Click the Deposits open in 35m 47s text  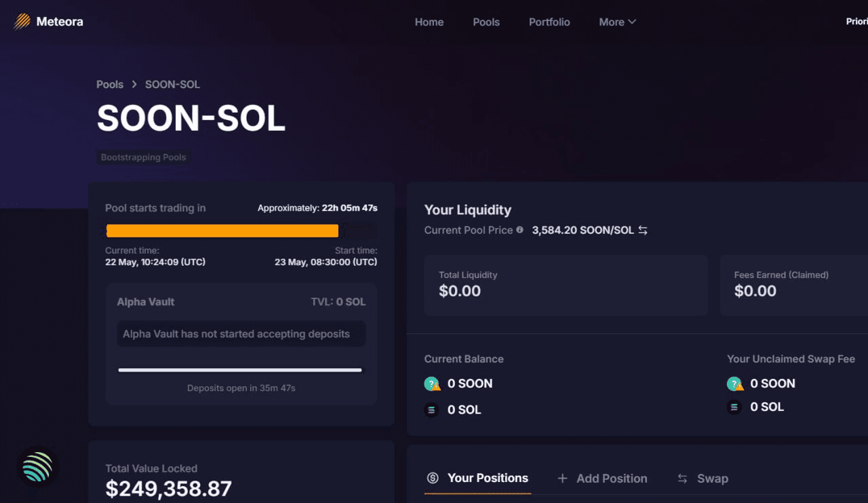(x=241, y=388)
